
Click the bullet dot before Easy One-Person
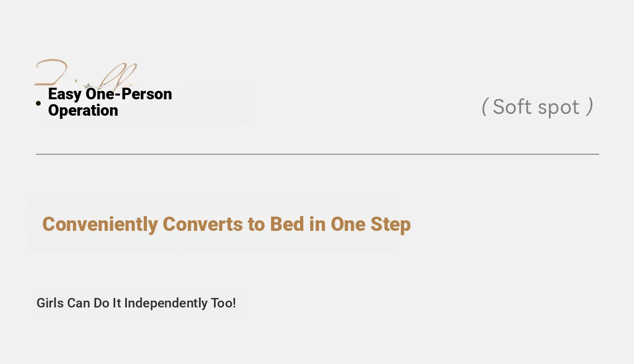(38, 103)
